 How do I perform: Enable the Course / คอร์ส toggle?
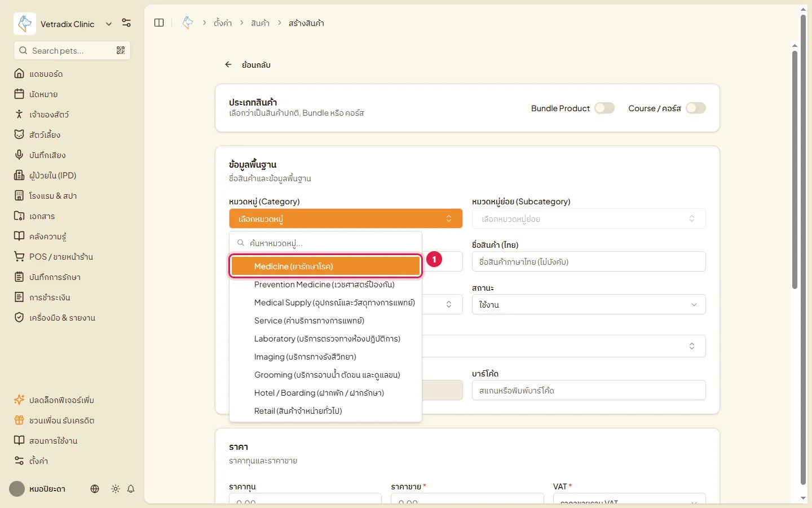(x=696, y=108)
